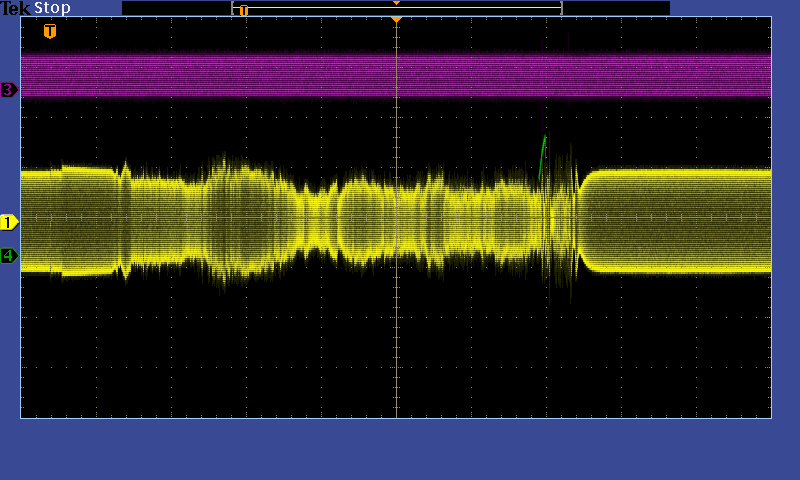
Task: Click the small orange triangle atop record bar
Action: coord(396,3)
